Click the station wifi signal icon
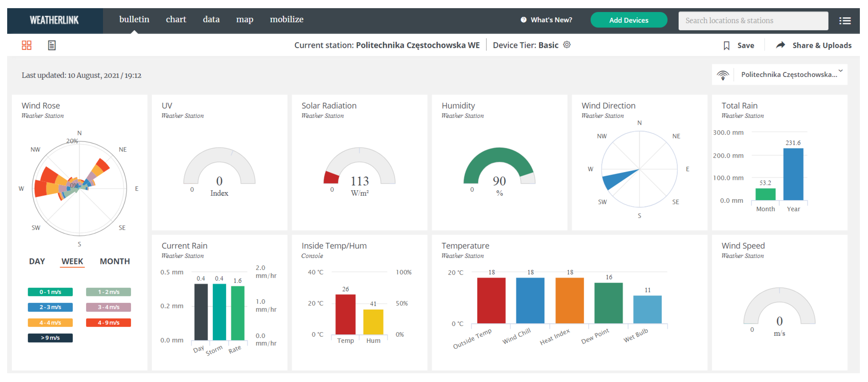 click(x=723, y=75)
